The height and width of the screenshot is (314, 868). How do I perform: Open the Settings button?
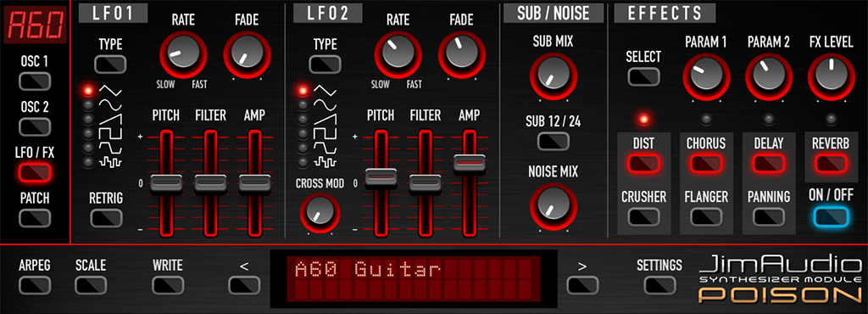659,284
